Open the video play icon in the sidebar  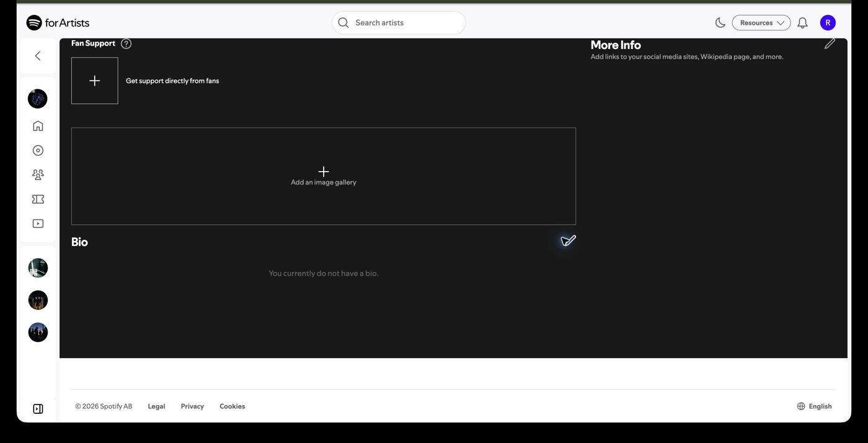click(x=38, y=224)
